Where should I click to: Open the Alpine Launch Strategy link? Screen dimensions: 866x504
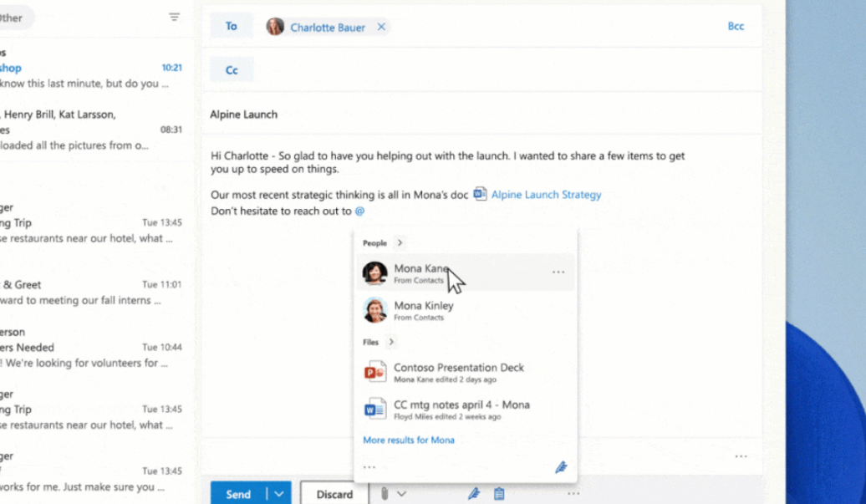[x=546, y=194]
